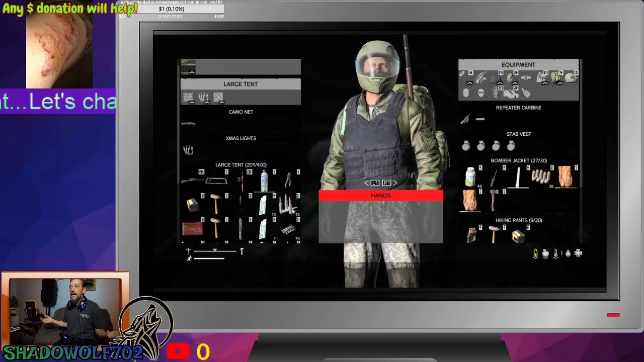The height and width of the screenshot is (362, 644).
Task: Select the nails bundle in the large tent
Action: tap(288, 231)
